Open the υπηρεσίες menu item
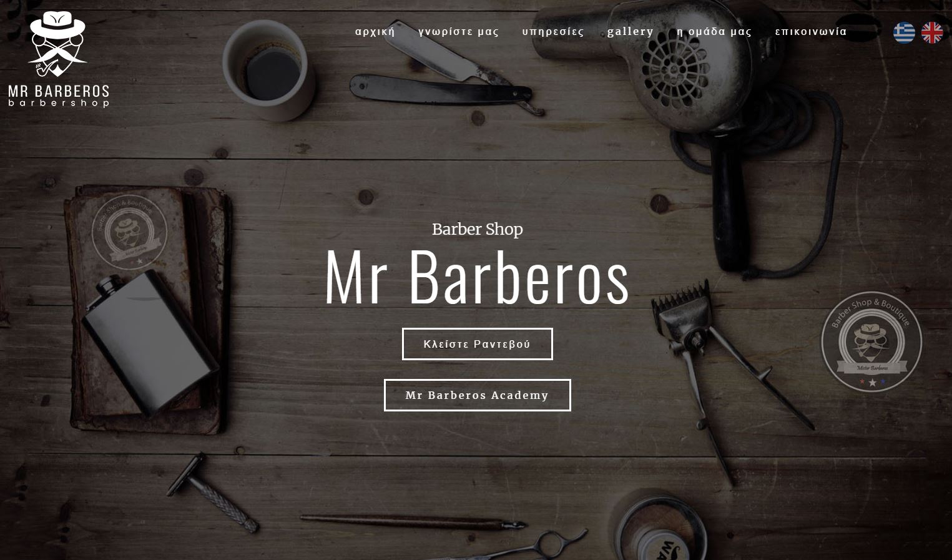 coord(553,32)
